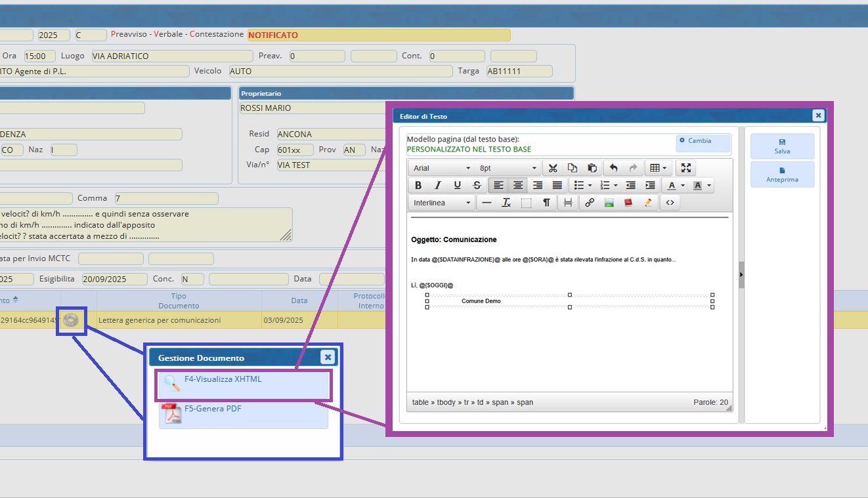The width and height of the screenshot is (868, 498).
Task: Click the Cambia button for the page model
Action: coord(703,143)
